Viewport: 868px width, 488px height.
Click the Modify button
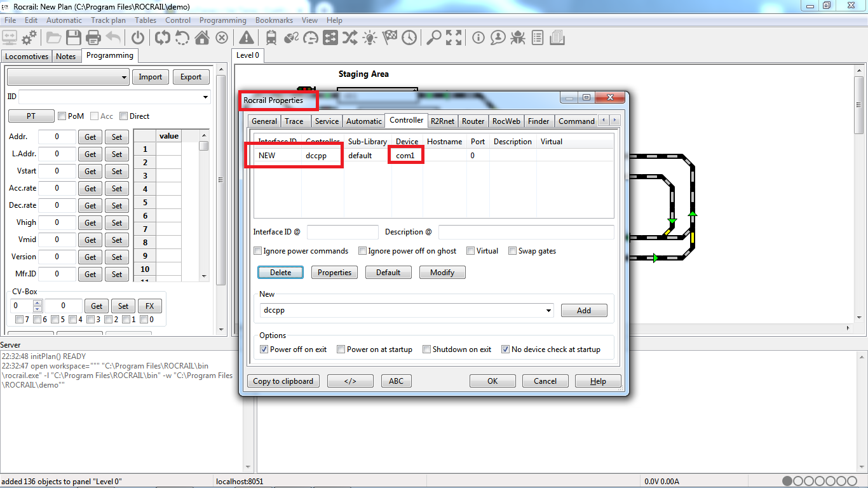[442, 273]
